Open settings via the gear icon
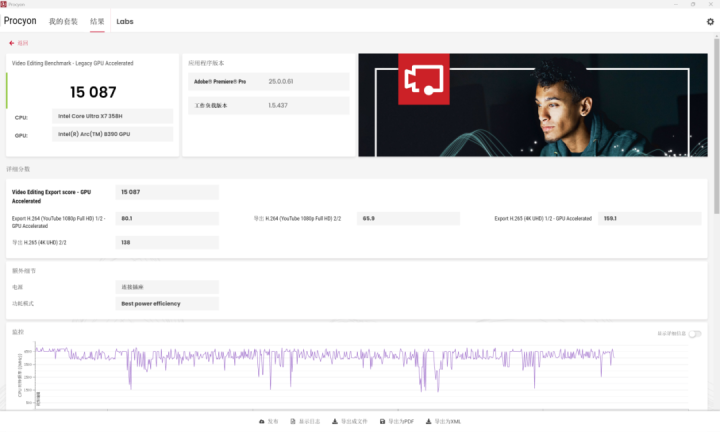The width and height of the screenshot is (720, 432). pos(710,21)
